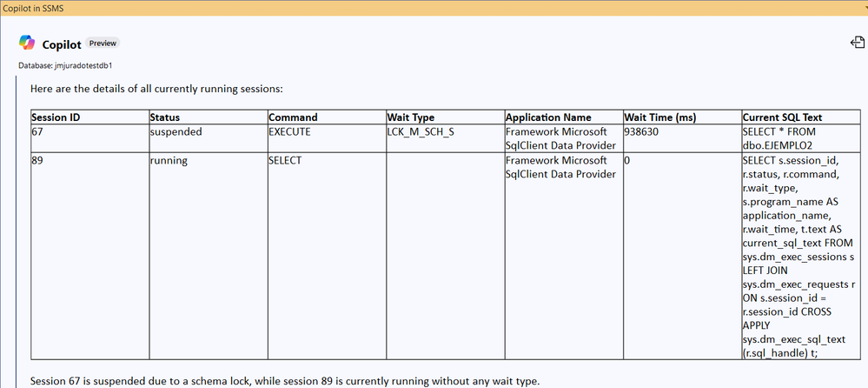Click session ID cell 67
The width and height of the screenshot is (868, 388).
click(x=89, y=138)
